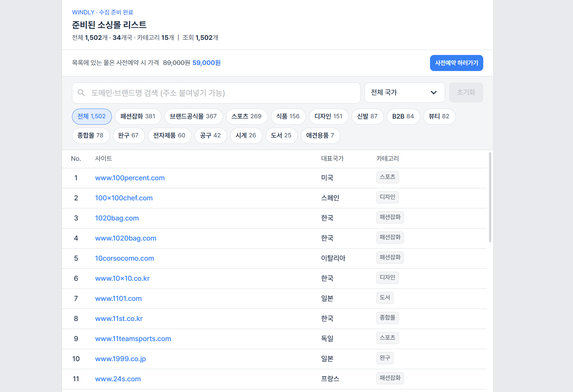The image size is (573, 392).
Task: Open the www.10×10.co.kr link
Action: (x=122, y=278)
